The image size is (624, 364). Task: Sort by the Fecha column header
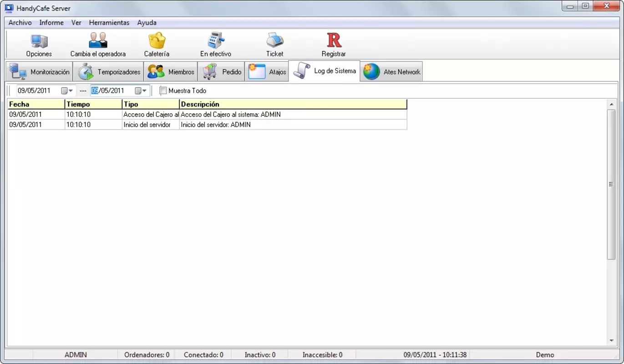pyautogui.click(x=36, y=104)
